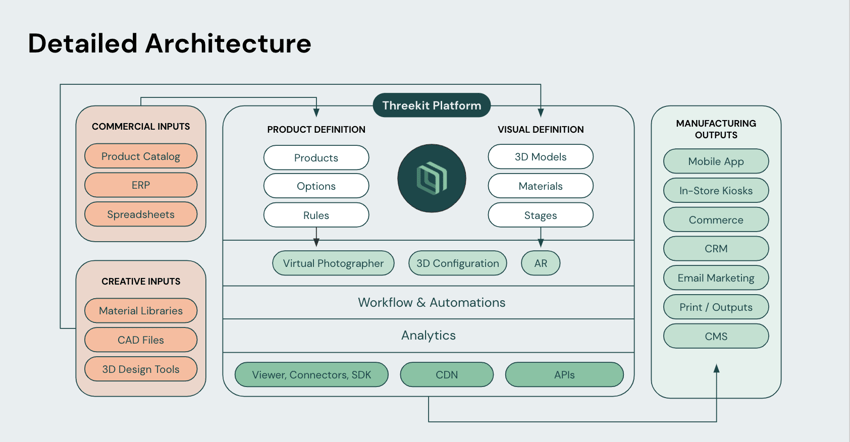The width and height of the screenshot is (850, 442).
Task: Click the Workflow & Automations row
Action: 431,302
